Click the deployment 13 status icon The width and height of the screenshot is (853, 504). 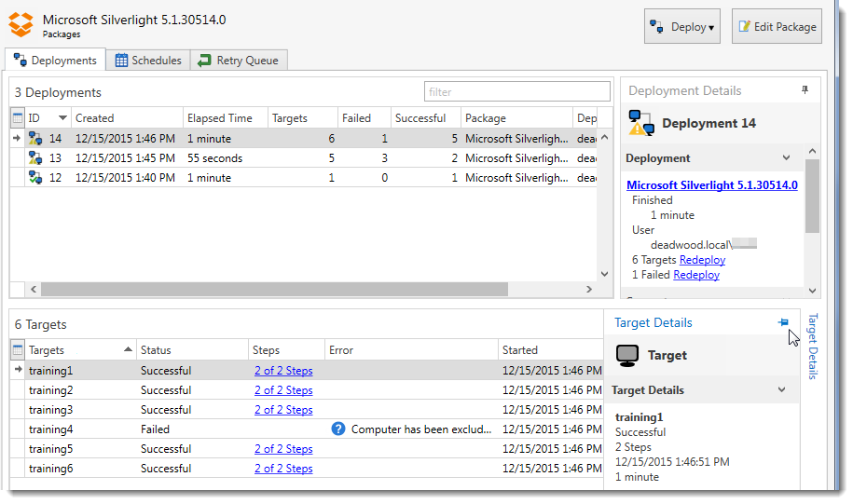(35, 158)
